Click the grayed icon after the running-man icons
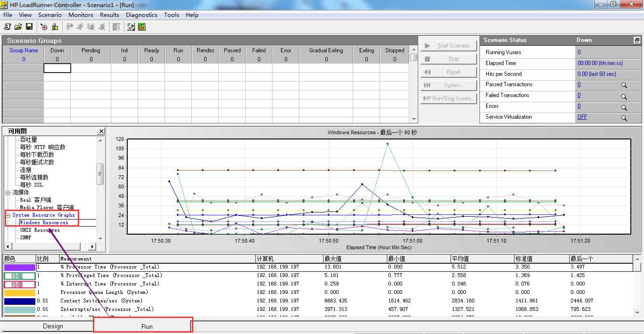 click(116, 27)
